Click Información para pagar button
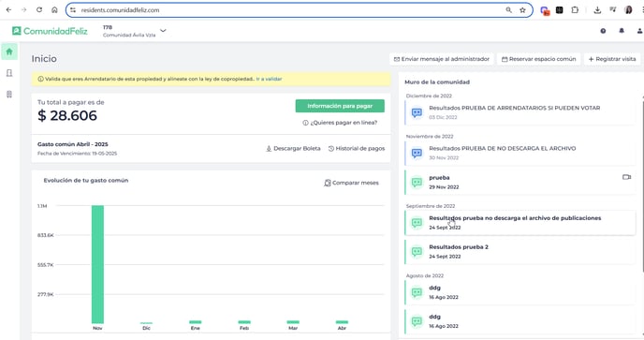The width and height of the screenshot is (644, 340). click(340, 106)
